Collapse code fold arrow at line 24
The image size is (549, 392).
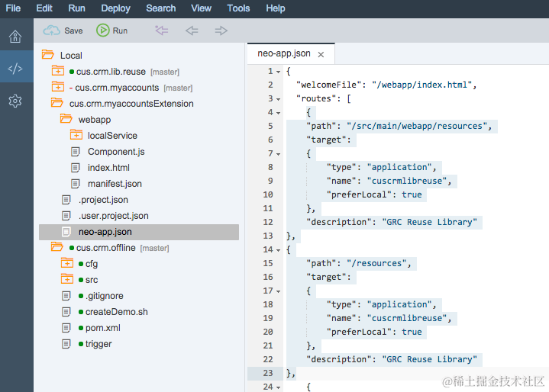pyautogui.click(x=279, y=387)
